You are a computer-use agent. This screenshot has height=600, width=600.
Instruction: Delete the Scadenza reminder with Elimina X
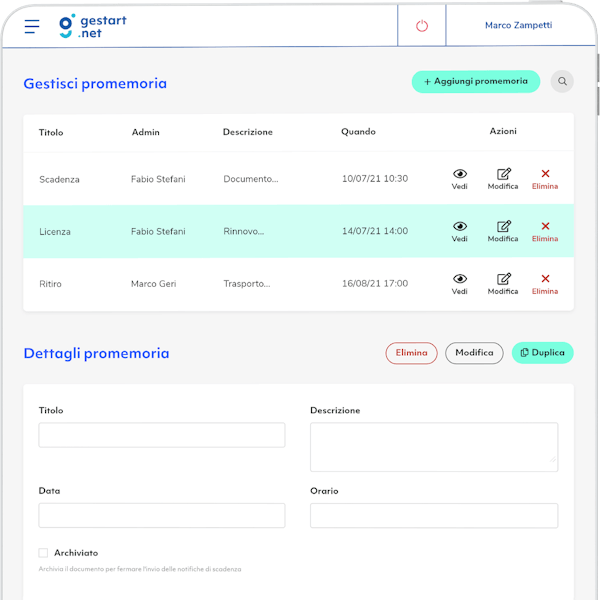pos(545,179)
